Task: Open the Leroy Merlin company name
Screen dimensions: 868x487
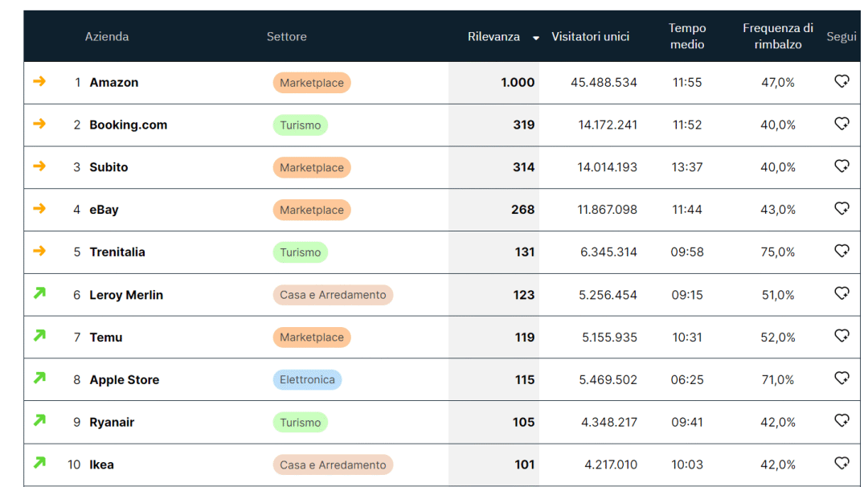Action: [126, 295]
